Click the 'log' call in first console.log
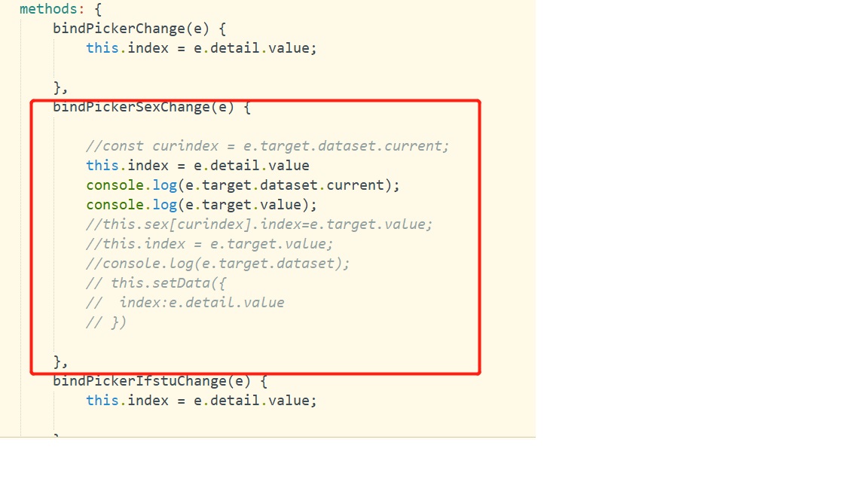 click(x=164, y=185)
